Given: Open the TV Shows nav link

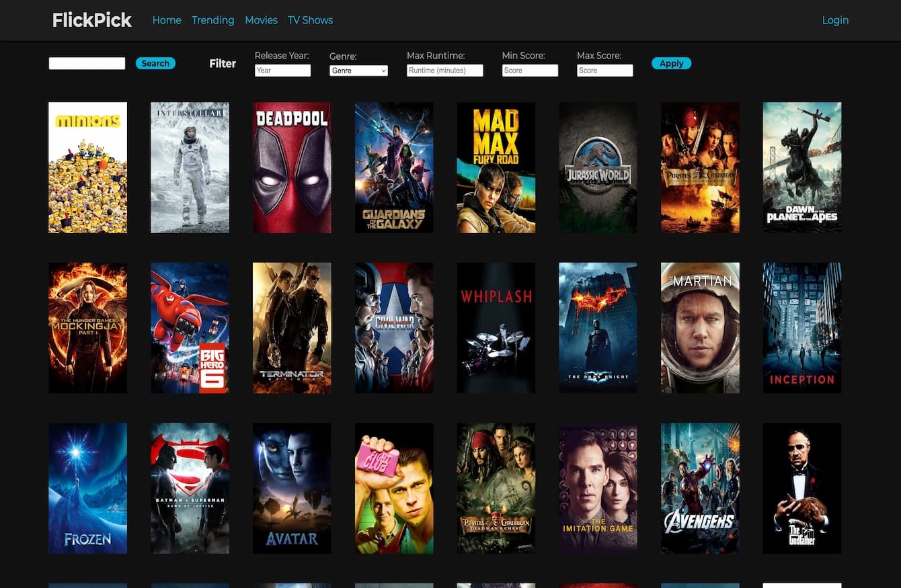Looking at the screenshot, I should pyautogui.click(x=310, y=20).
